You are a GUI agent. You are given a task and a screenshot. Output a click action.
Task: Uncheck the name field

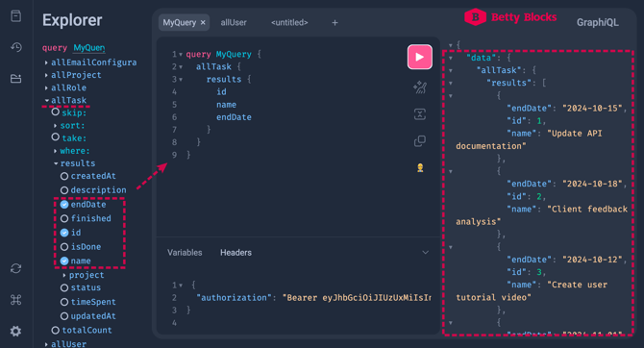(64, 261)
